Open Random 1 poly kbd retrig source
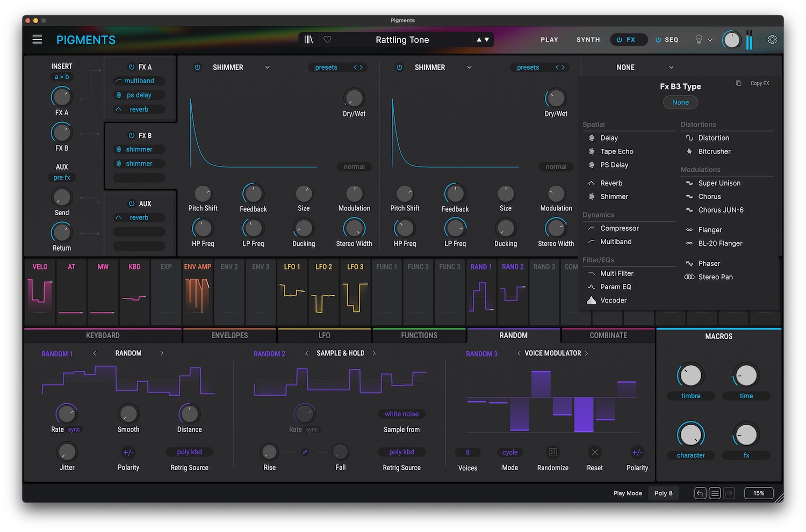Viewport: 806px width, 532px height. (189, 452)
